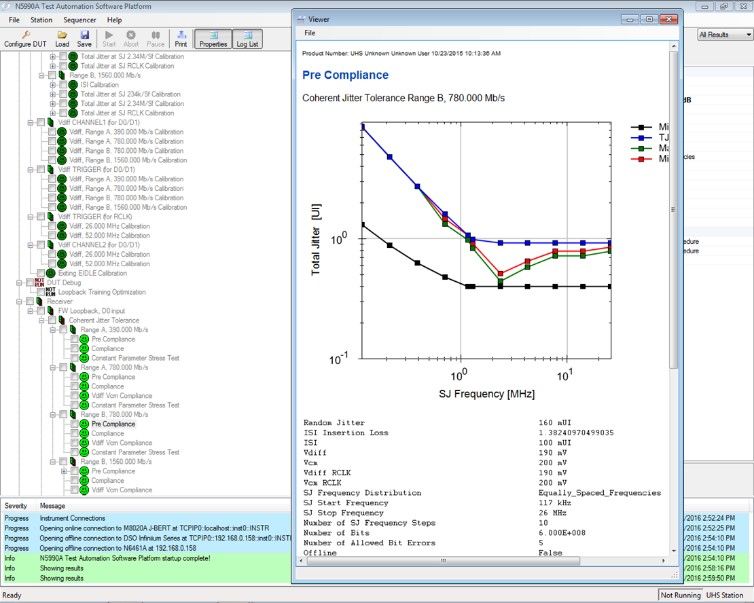The image size is (754, 603).
Task: Open the Help menu
Action: tap(114, 20)
